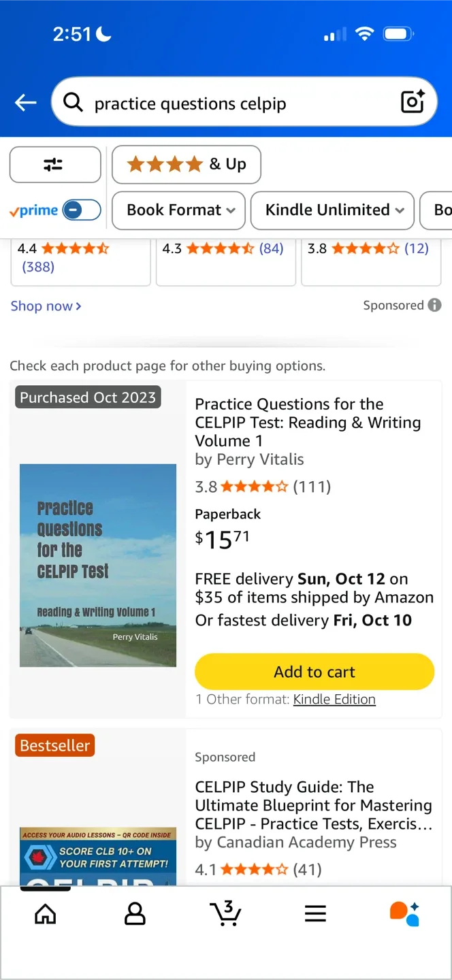
Task: Launch the Rufus AI assistant icon
Action: (x=404, y=914)
